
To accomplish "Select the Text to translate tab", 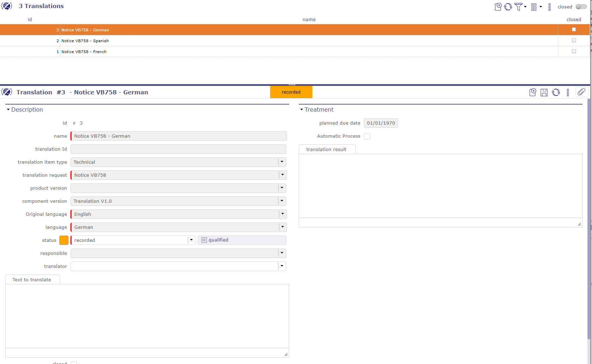I will tap(32, 280).
